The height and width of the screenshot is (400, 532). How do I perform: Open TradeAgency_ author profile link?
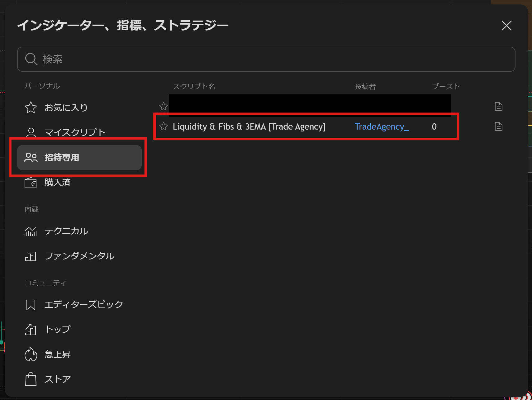point(381,127)
